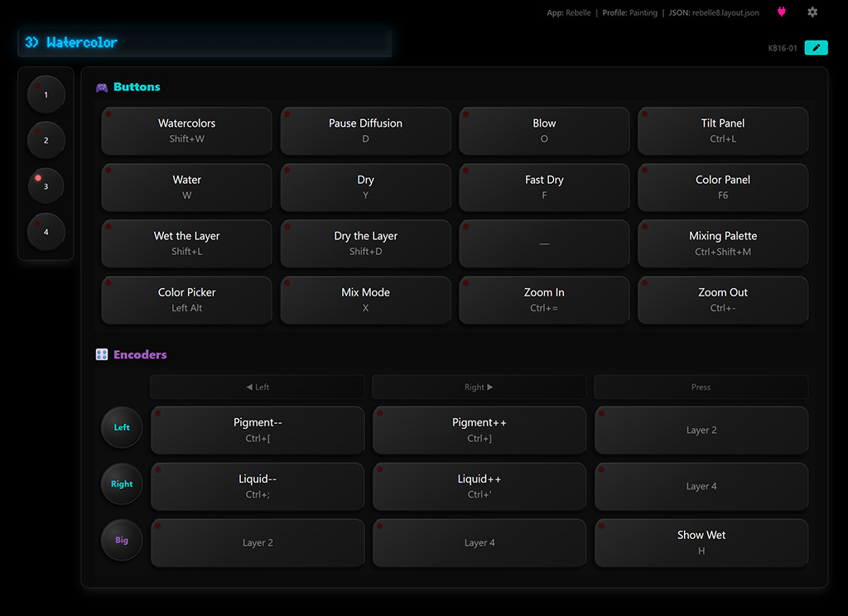Screen dimensions: 848x616
Task: Click the dice icon beside Encoders
Action: 102,354
